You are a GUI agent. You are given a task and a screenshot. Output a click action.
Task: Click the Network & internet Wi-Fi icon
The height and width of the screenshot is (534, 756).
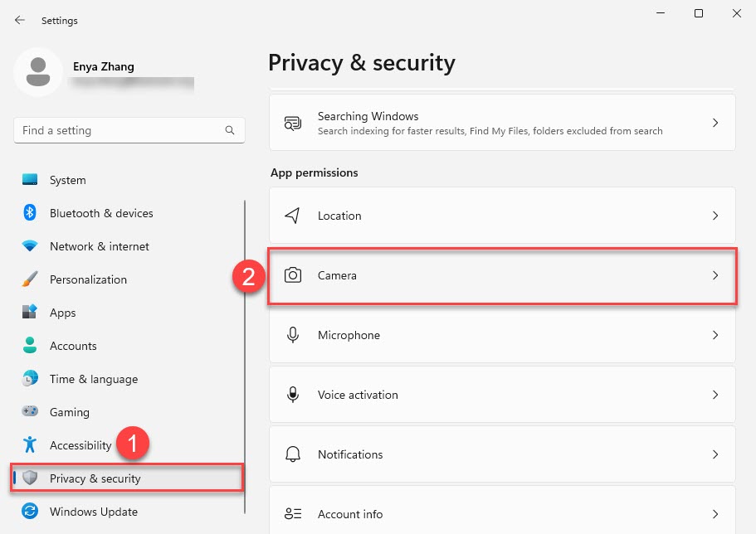30,246
